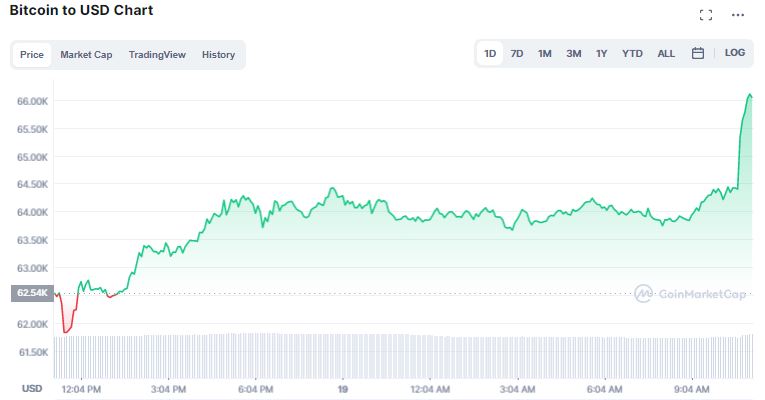Switch to the TradingView tab
The height and width of the screenshot is (400, 765).
tap(157, 55)
